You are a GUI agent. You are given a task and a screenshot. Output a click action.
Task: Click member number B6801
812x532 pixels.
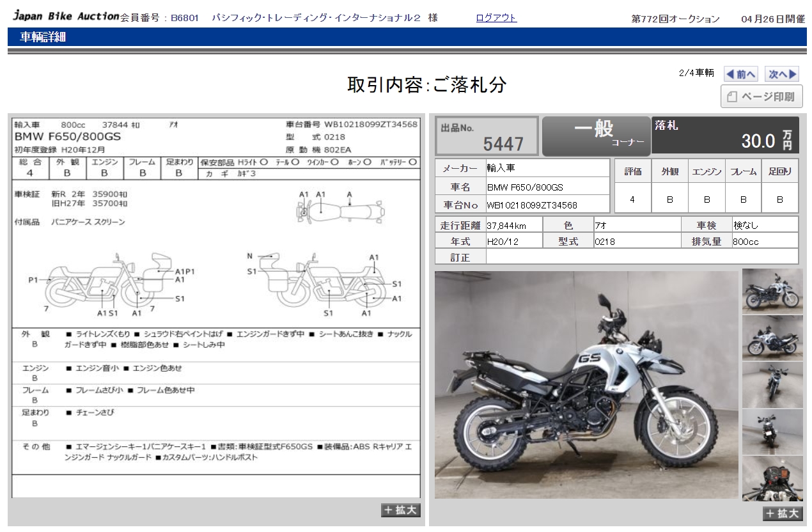pos(185,19)
